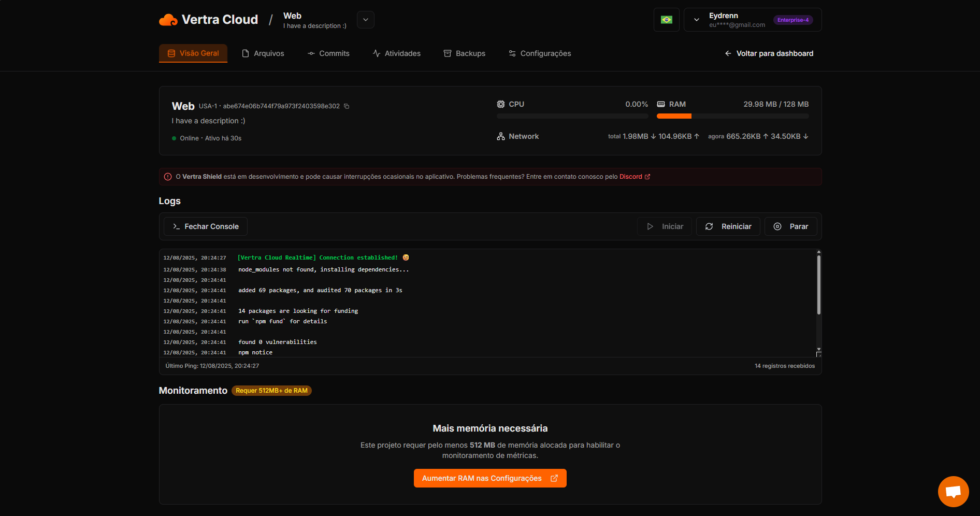980x516 pixels.
Task: Click the CPU usage progress bar
Action: [572, 116]
